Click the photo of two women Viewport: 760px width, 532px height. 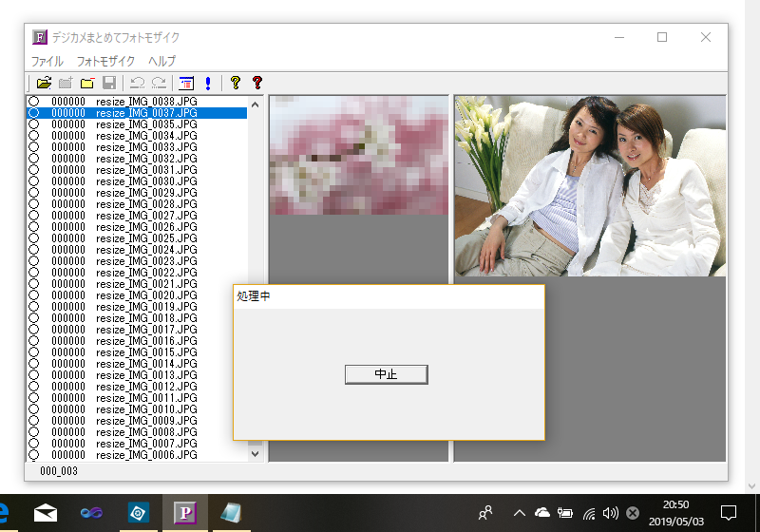click(590, 186)
